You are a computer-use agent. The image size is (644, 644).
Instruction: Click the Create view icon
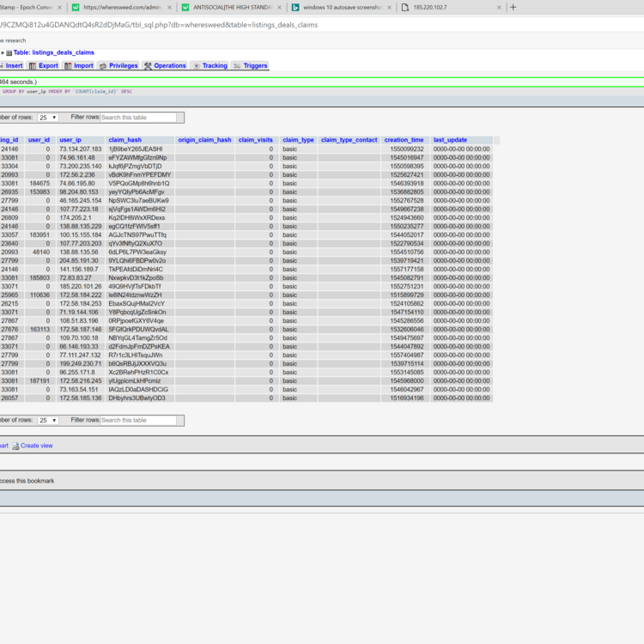tap(15, 446)
